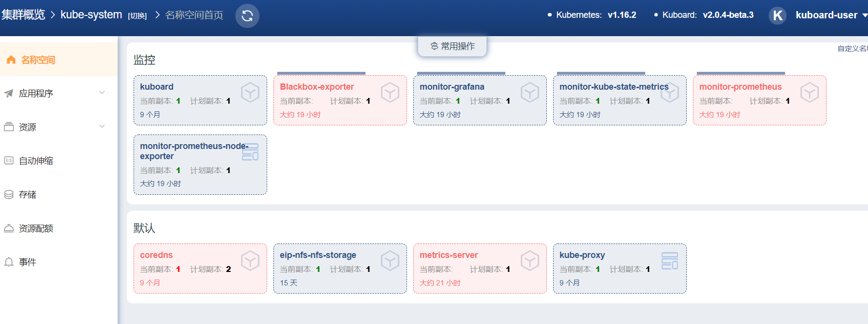
Task: Click the bell icon for 事件
Action: 9,262
